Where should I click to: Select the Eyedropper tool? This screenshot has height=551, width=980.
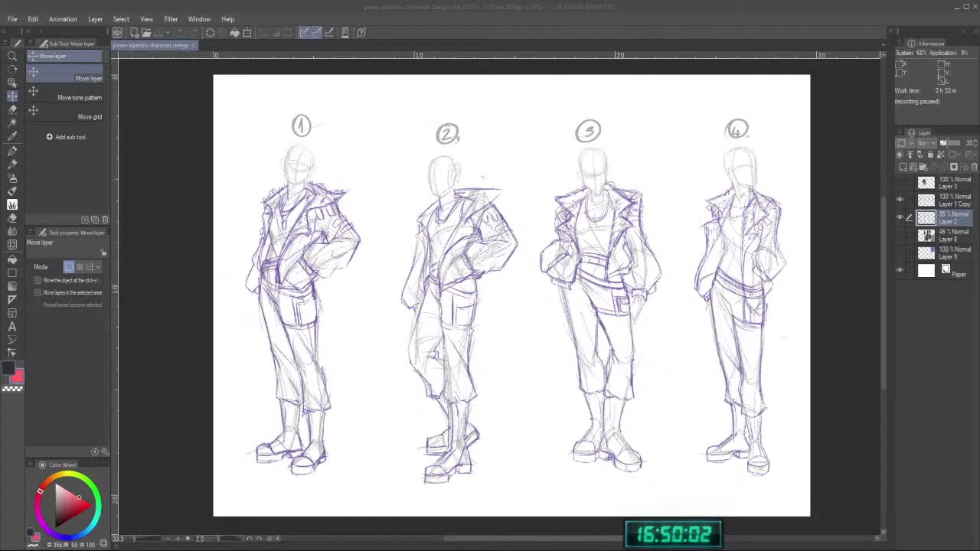12,136
